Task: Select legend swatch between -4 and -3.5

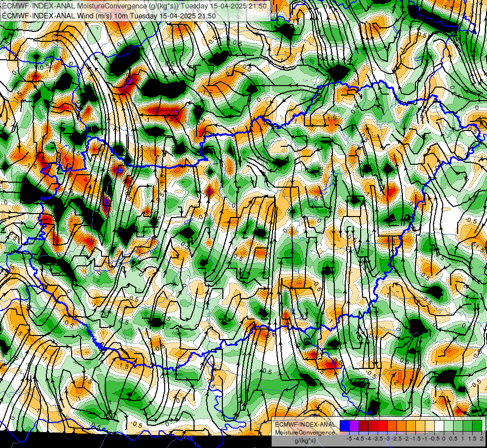Action: point(373,426)
